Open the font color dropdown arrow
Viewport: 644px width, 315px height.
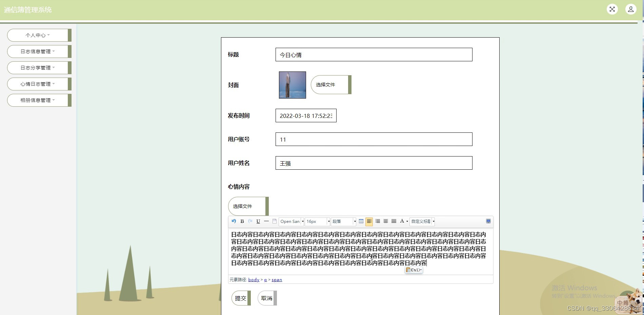pyautogui.click(x=407, y=222)
